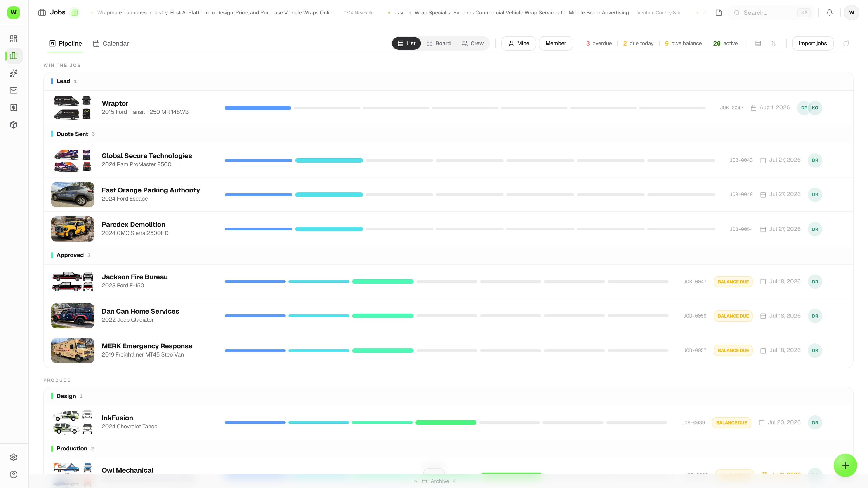868x488 pixels.
Task: Click Paredex Demolition's stage progress bar
Action: 470,229
